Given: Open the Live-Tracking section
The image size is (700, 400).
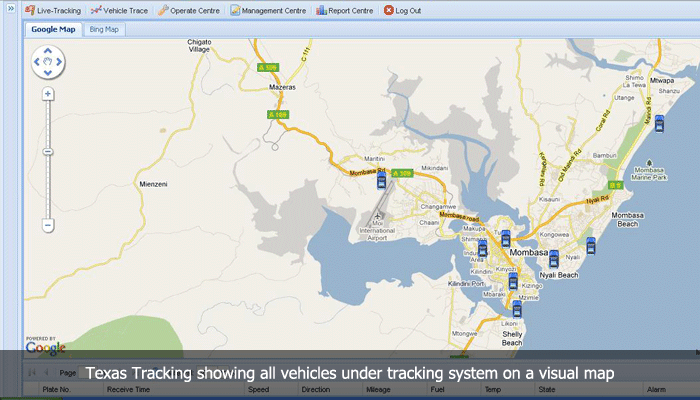Looking at the screenshot, I should (x=53, y=10).
